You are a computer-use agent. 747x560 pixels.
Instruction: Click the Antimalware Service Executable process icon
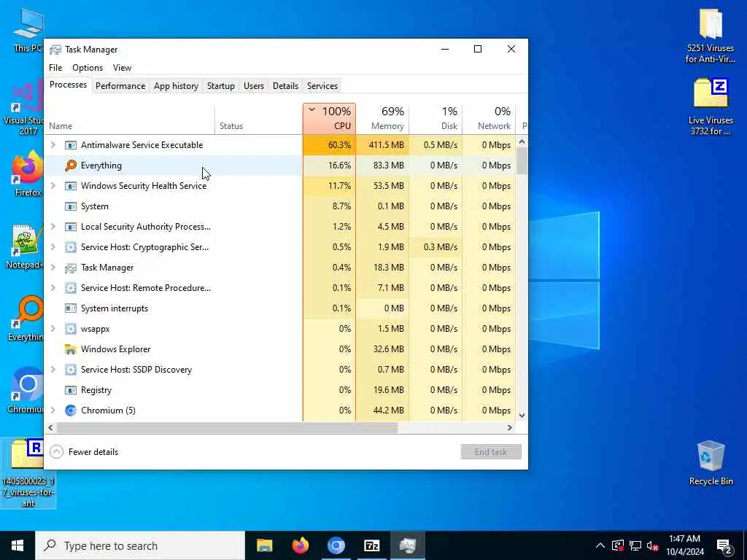coord(71,145)
